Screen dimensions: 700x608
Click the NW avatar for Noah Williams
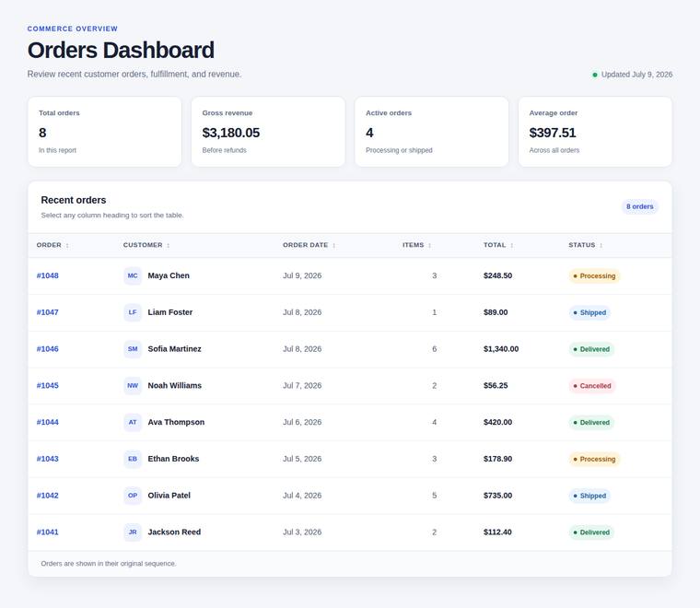click(x=133, y=386)
